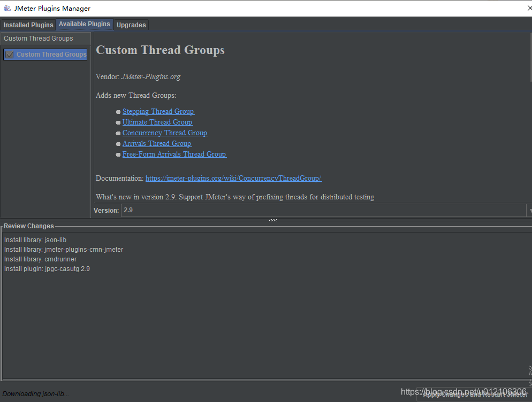Click 'Install plugin: jpgc-casutg 2.9' line
The width and height of the screenshot is (532, 402).
47,269
